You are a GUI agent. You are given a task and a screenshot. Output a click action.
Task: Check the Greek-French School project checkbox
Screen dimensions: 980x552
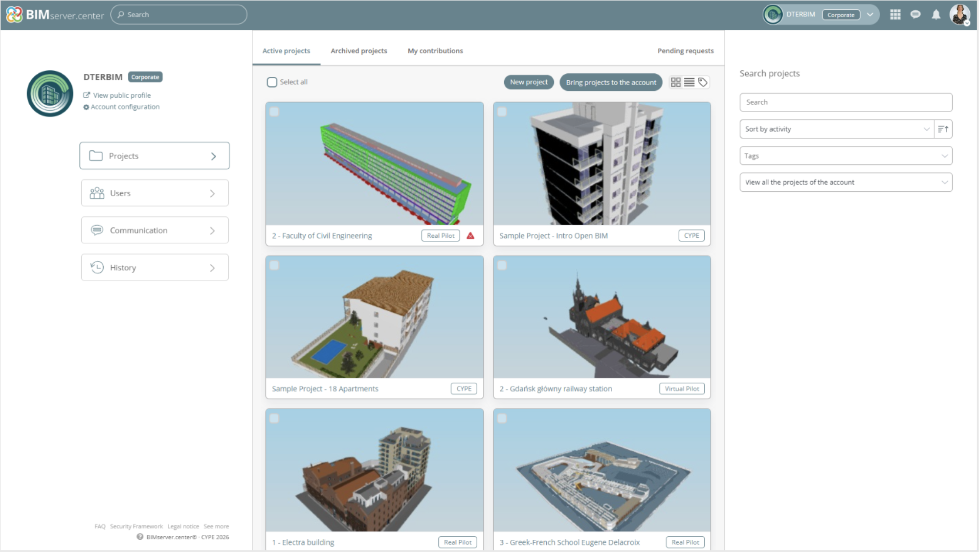(x=502, y=418)
